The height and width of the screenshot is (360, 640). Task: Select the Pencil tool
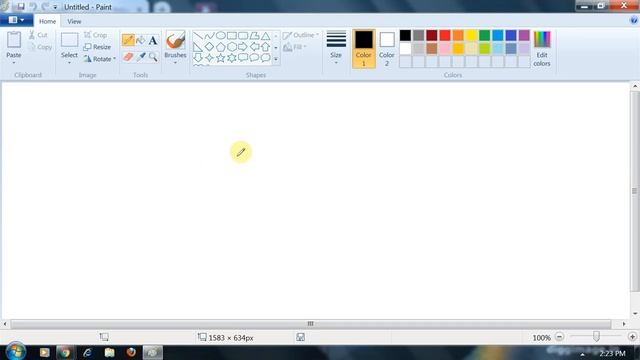point(128,40)
